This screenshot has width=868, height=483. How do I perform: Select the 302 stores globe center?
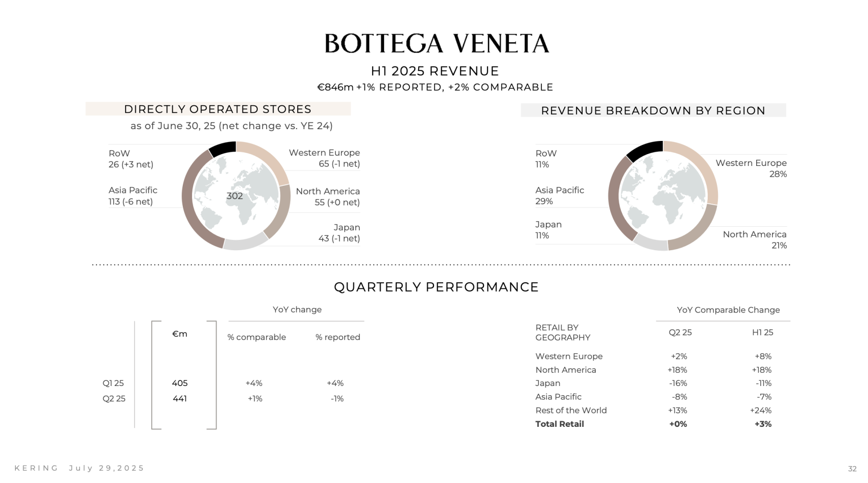click(x=235, y=196)
